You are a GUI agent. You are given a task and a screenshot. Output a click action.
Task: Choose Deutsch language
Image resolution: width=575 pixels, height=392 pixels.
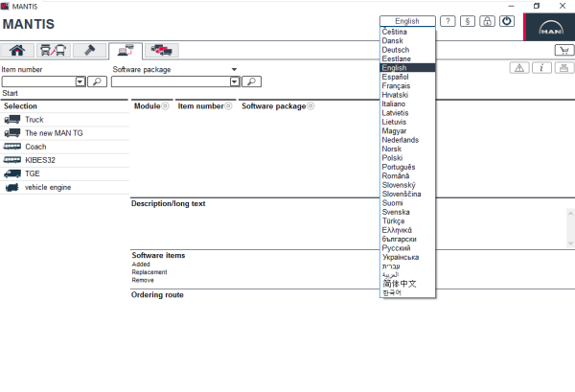[407, 50]
